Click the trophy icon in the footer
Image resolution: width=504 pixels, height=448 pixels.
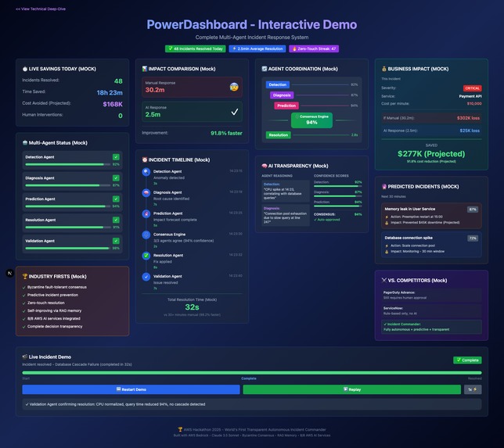point(180,429)
